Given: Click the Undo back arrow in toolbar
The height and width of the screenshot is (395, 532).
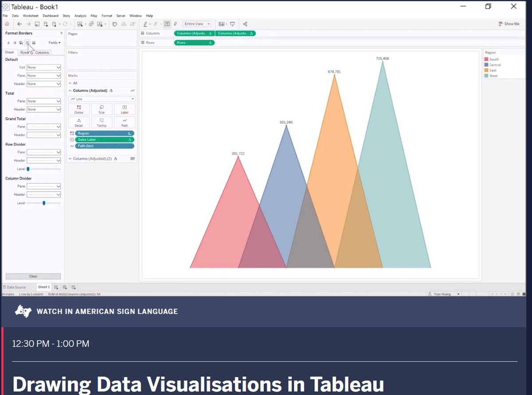Looking at the screenshot, I should pos(20,24).
